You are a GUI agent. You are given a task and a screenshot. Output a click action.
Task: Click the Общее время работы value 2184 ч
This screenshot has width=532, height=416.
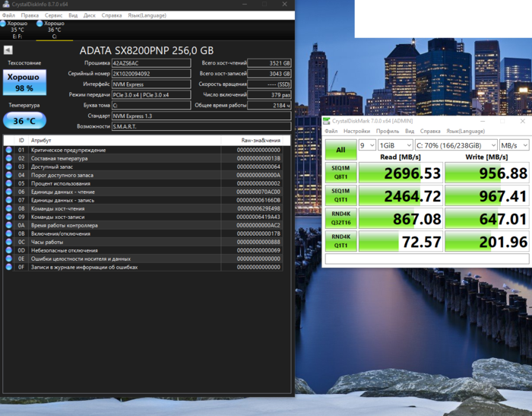pos(269,105)
